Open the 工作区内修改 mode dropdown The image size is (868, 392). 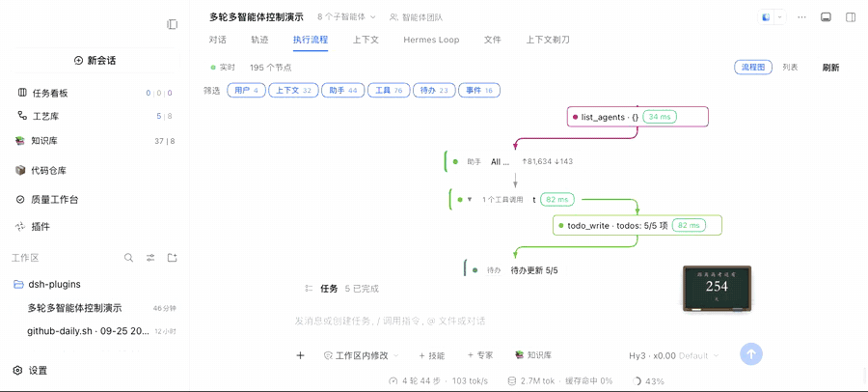pyautogui.click(x=361, y=355)
